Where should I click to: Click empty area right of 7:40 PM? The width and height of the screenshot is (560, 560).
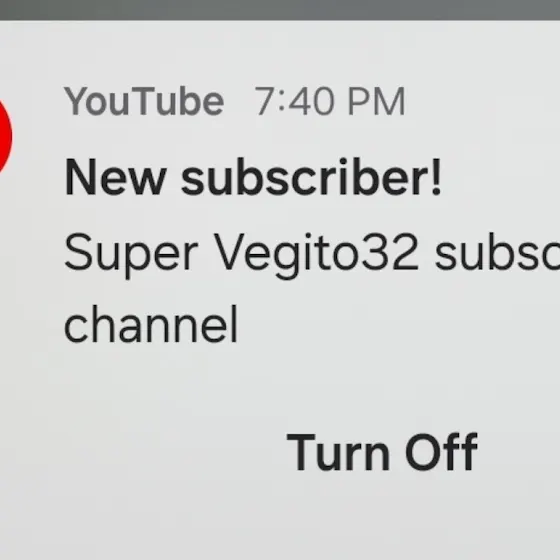click(x=482, y=101)
